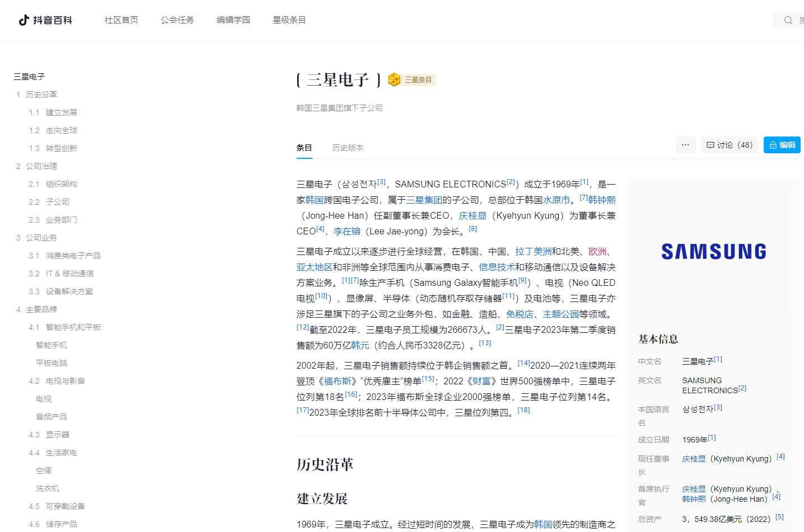The image size is (804, 532).
Task: Select 洗衣机 outline sub-item
Action: coord(48,488)
